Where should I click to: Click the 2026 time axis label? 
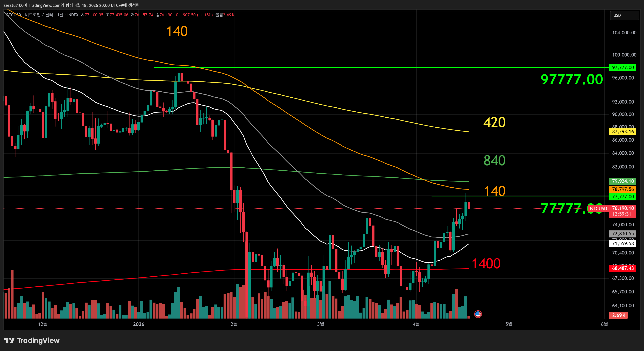pyautogui.click(x=138, y=324)
